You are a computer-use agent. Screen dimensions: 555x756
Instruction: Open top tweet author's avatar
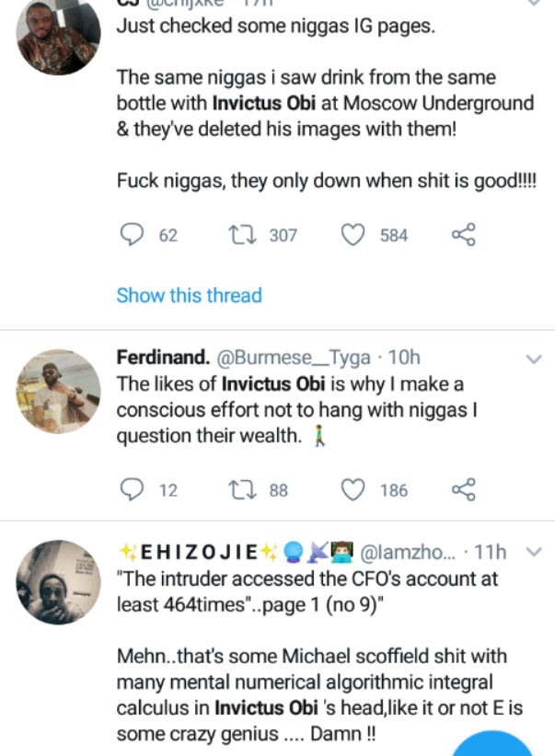tap(59, 36)
